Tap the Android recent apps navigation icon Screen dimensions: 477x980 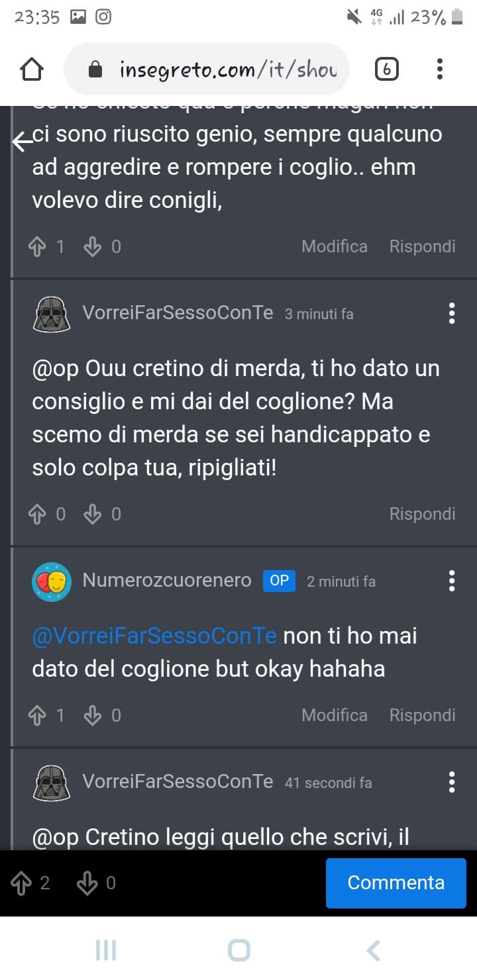[x=106, y=950]
